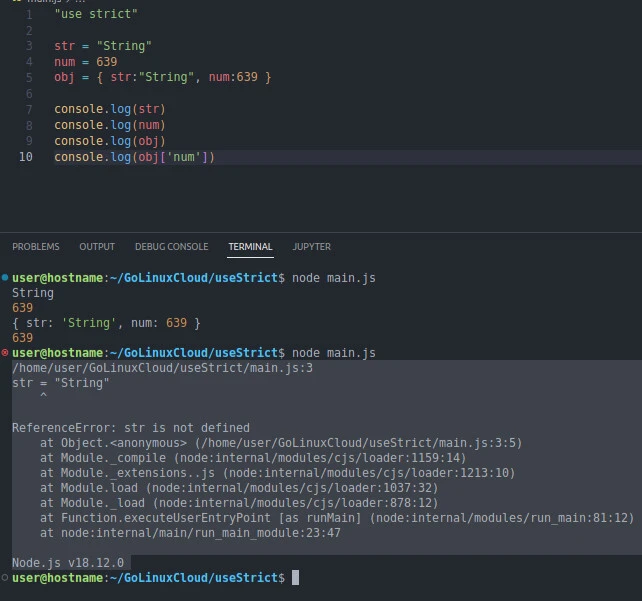Screen dimensions: 642x601
Task: Click line number 3 in the gutter
Action: pos(29,46)
